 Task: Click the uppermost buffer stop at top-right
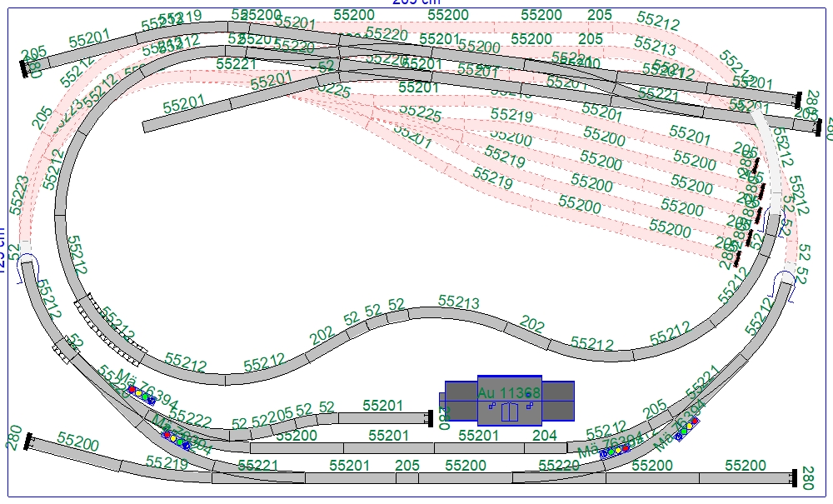coord(797,98)
